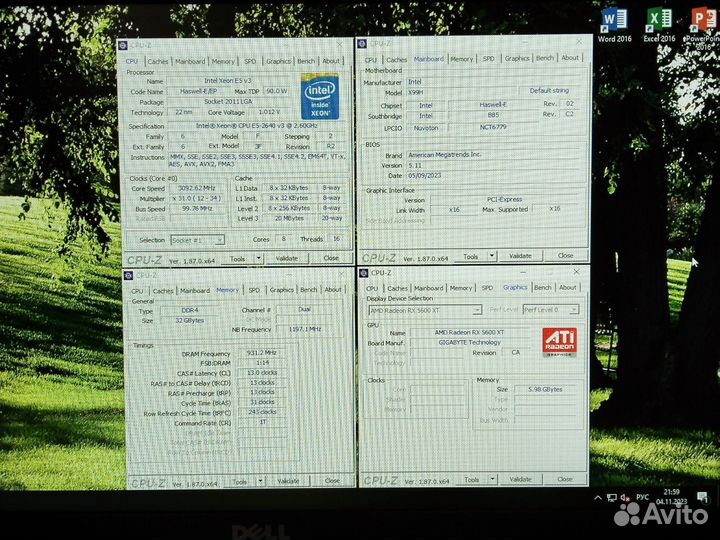This screenshot has width=720, height=540.
Task: Click BIOS brand American Megatrends Inc.
Action: tap(494, 155)
